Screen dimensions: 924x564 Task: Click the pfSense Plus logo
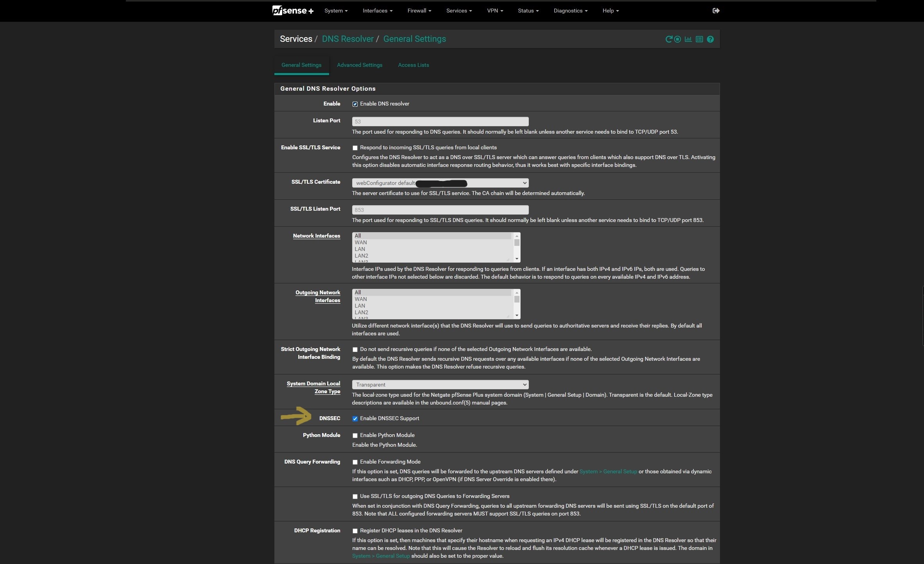tap(293, 11)
